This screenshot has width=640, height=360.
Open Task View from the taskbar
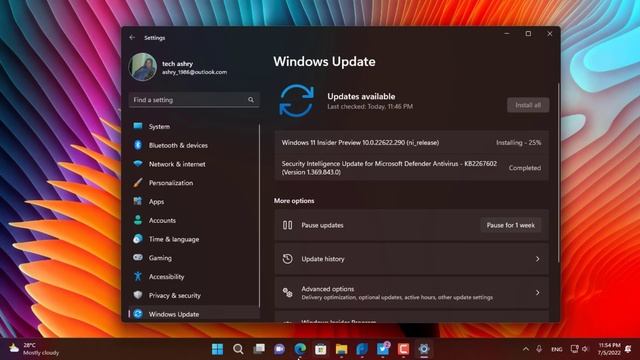[259, 349]
